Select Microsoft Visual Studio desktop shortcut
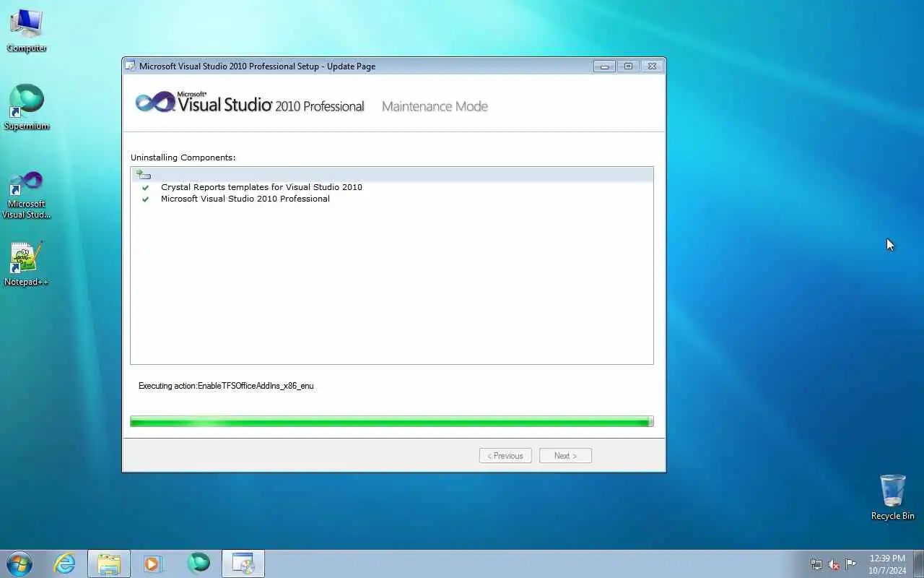The height and width of the screenshot is (578, 924). coord(27,194)
